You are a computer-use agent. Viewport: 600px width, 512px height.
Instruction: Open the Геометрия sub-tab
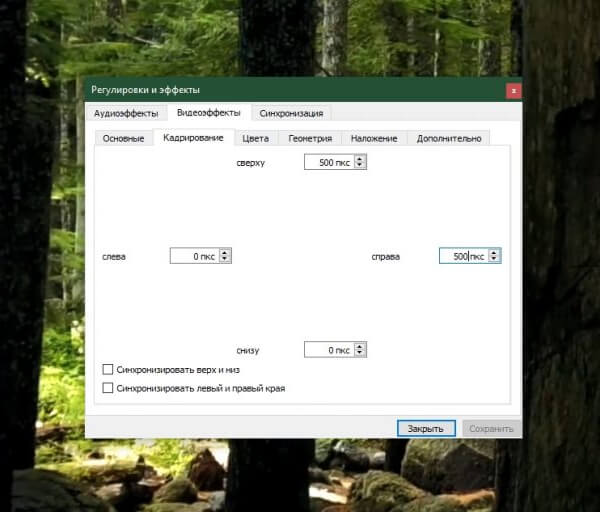pos(310,138)
